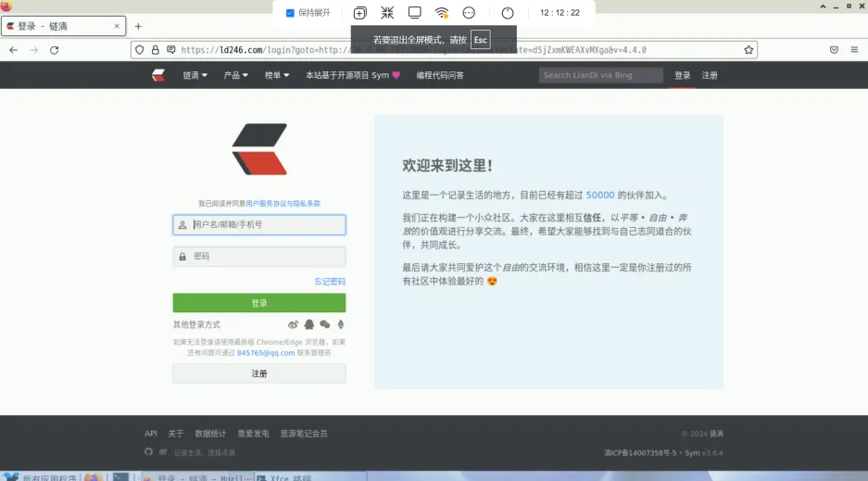Click the 注册 button below login form
The height and width of the screenshot is (481, 868).
coord(259,373)
